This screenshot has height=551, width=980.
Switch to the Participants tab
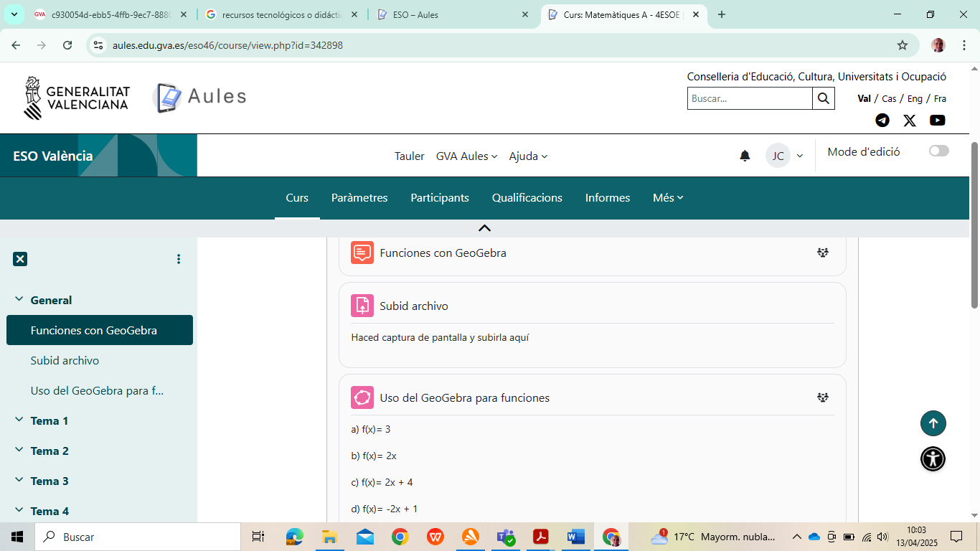click(440, 198)
